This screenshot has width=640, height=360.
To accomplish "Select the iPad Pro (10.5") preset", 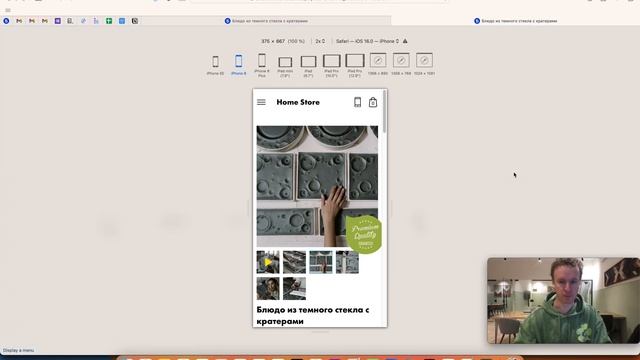I will click(331, 65).
